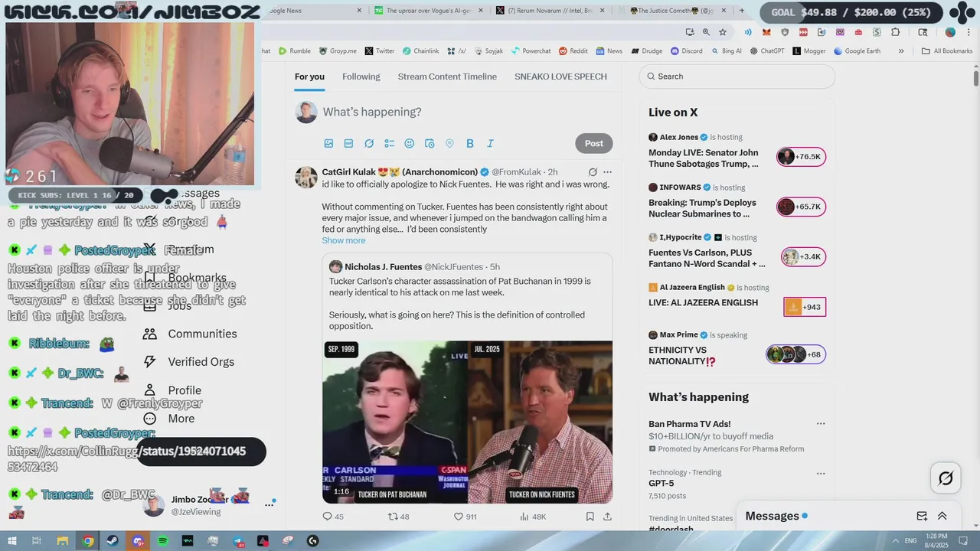Switch to the Following tab
The image size is (980, 551).
pos(361,77)
